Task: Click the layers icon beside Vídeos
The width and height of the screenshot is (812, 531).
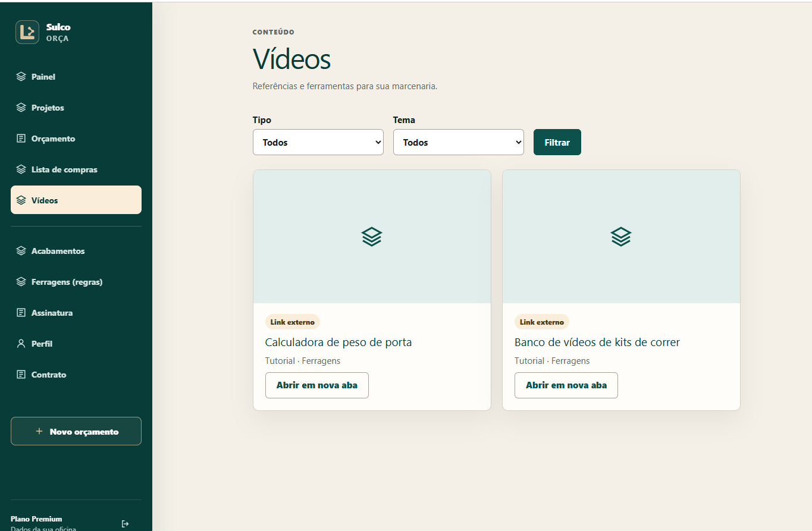Action: click(x=21, y=200)
